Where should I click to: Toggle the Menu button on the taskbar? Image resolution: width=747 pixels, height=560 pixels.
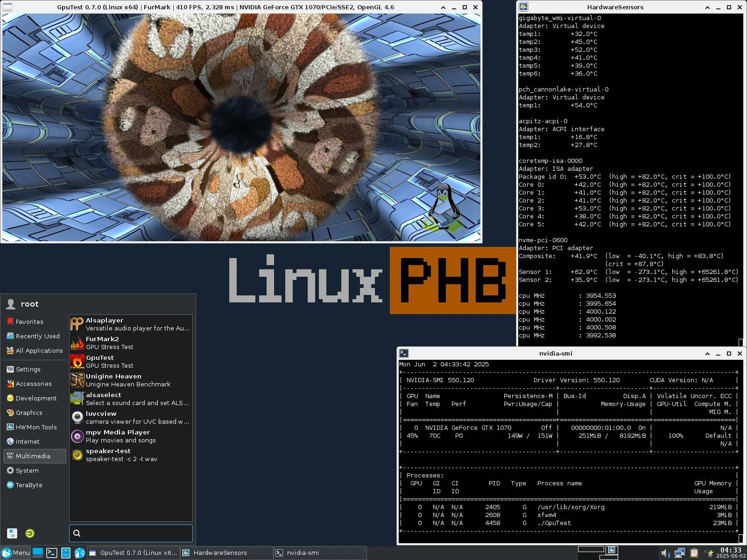point(15,553)
